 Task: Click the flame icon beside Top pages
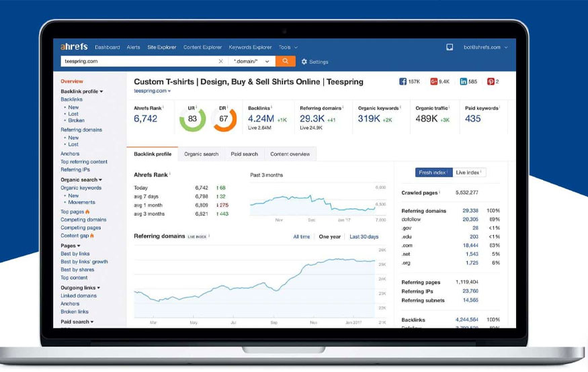click(87, 212)
